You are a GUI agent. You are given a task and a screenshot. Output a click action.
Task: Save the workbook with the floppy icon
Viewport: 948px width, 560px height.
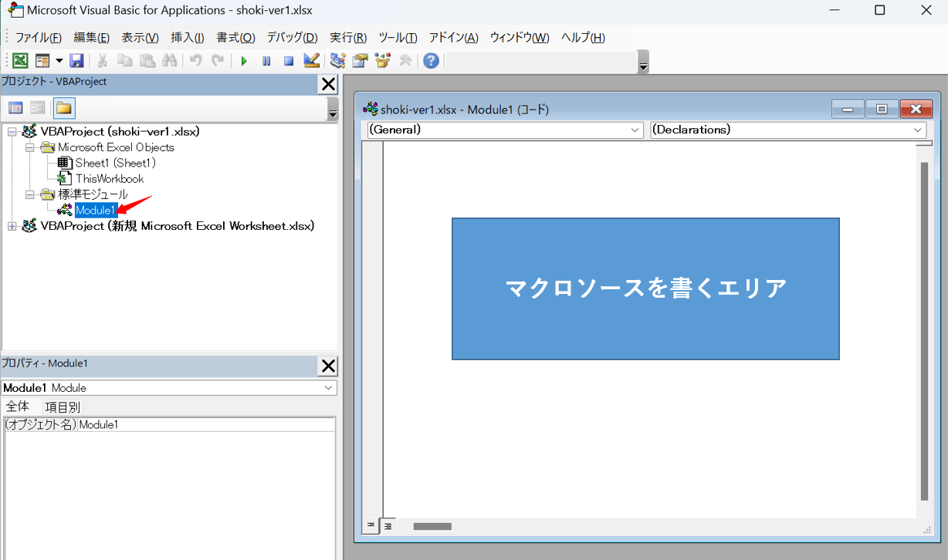pyautogui.click(x=76, y=61)
